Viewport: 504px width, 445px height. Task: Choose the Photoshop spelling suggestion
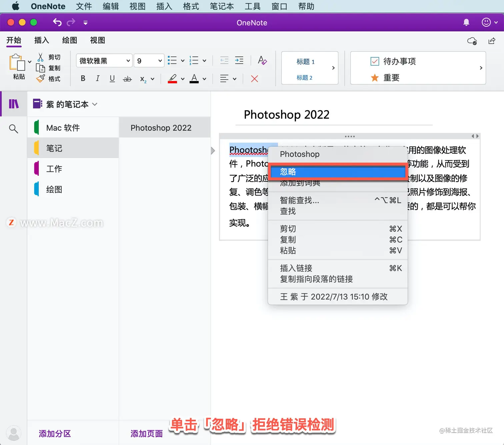(x=338, y=154)
